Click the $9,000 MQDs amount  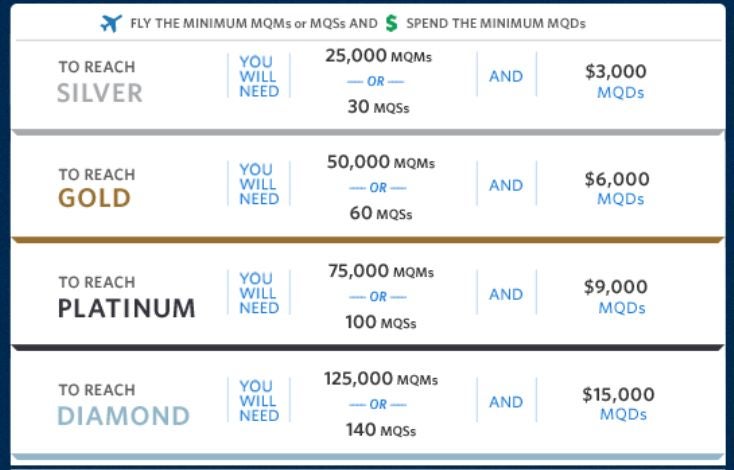616,296
